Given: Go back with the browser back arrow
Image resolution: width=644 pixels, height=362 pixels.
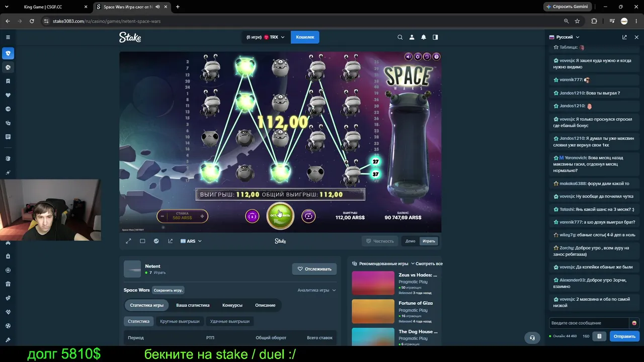Looking at the screenshot, I should (x=8, y=21).
